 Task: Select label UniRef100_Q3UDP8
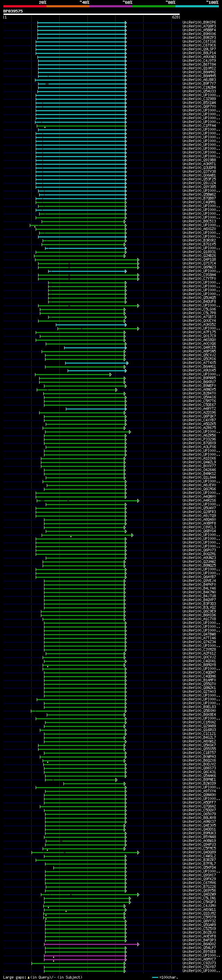199,168
